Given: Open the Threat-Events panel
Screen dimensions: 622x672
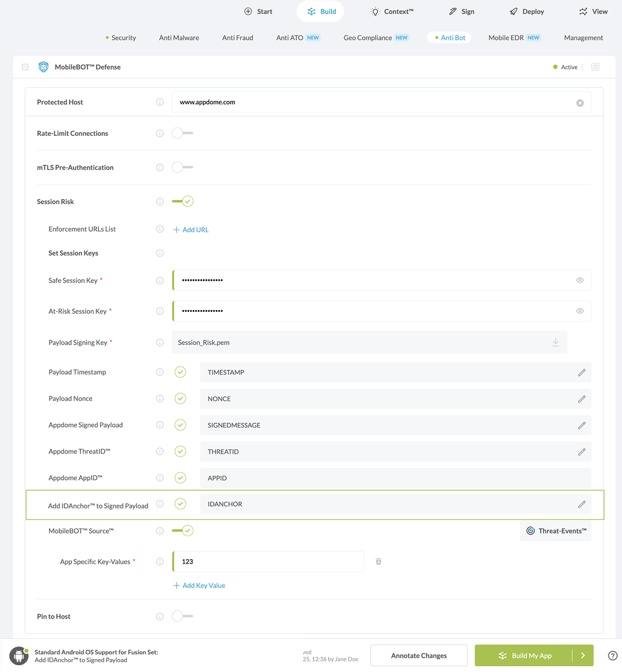Looking at the screenshot, I should coord(555,531).
